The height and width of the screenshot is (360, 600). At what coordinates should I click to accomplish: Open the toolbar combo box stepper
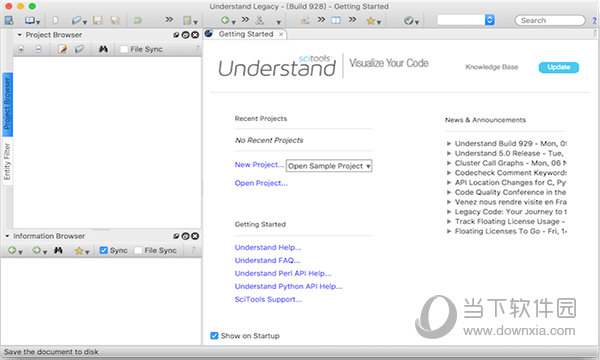tap(490, 20)
